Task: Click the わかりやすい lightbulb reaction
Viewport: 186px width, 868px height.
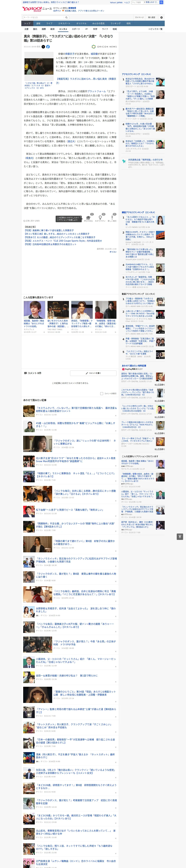Action: [100, 218]
